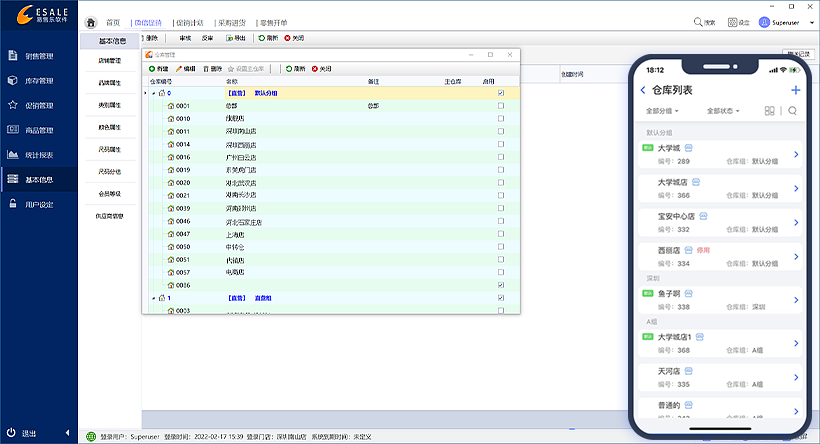The width and height of the screenshot is (820, 444).
Task: Click the 新建 (new) green plus icon
Action: pos(151,69)
